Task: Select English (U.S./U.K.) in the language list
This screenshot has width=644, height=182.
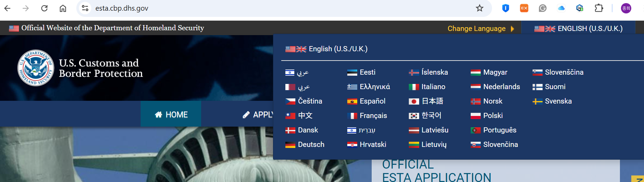Action: click(x=326, y=49)
